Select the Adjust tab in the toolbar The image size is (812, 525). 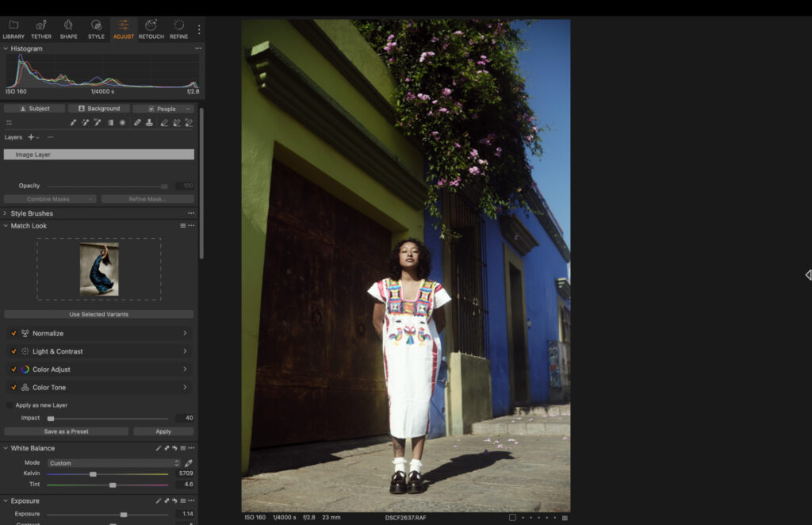pyautogui.click(x=123, y=29)
